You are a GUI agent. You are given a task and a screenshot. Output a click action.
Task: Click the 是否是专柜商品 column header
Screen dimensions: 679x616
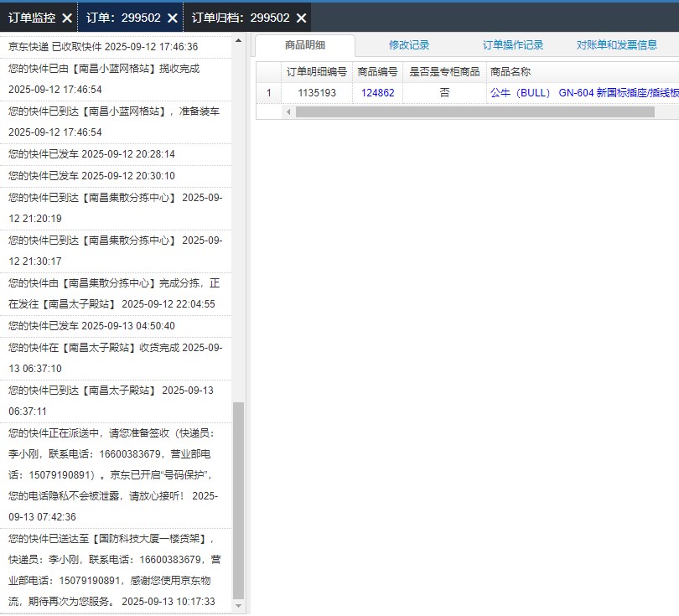(444, 72)
